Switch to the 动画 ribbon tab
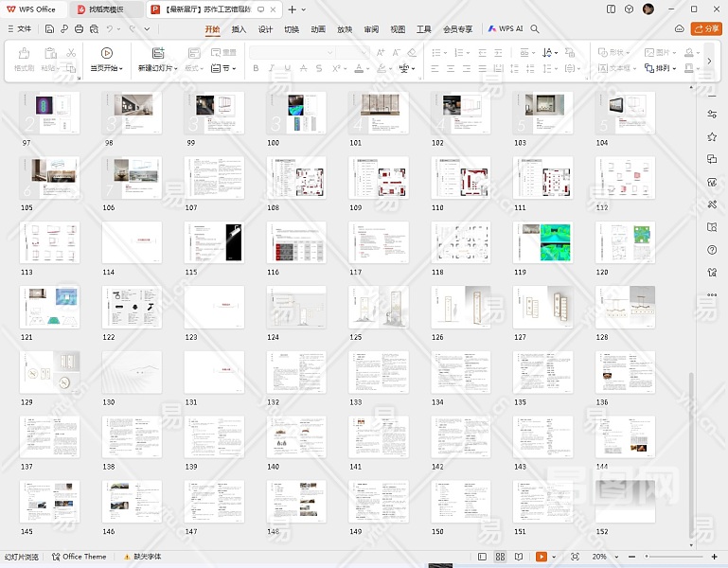Image resolution: width=728 pixels, height=568 pixels. [318, 29]
